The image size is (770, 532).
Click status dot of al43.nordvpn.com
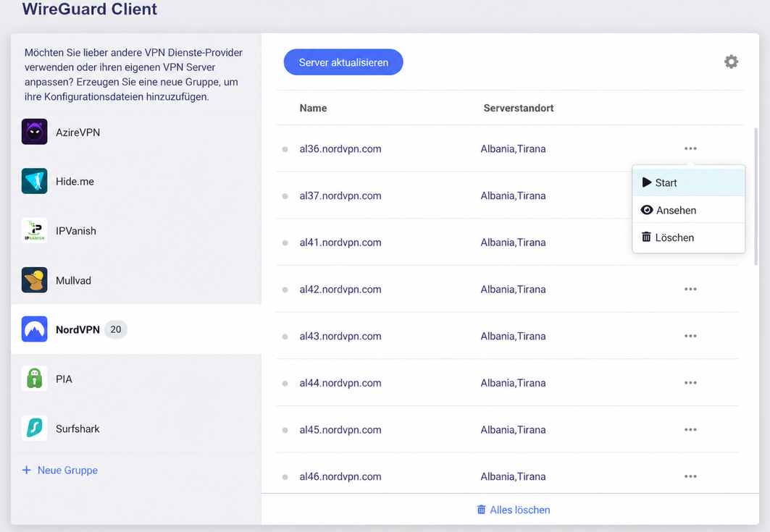(285, 337)
